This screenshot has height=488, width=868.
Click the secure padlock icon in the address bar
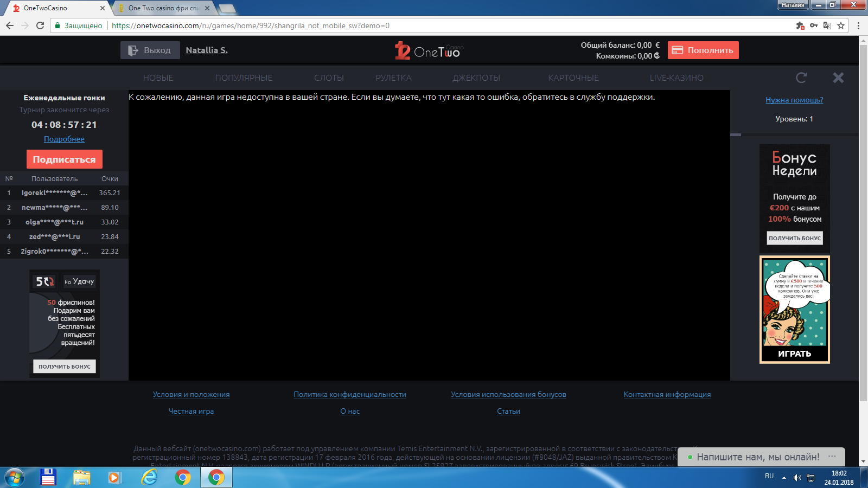coord(58,25)
